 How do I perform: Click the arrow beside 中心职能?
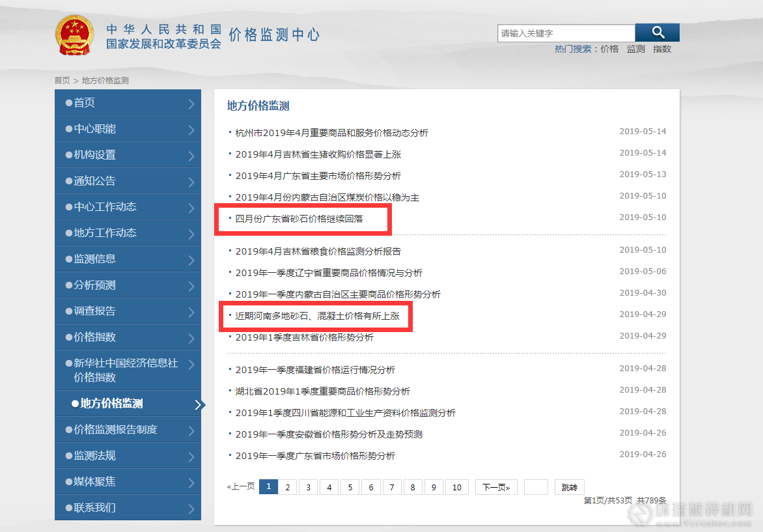point(191,130)
